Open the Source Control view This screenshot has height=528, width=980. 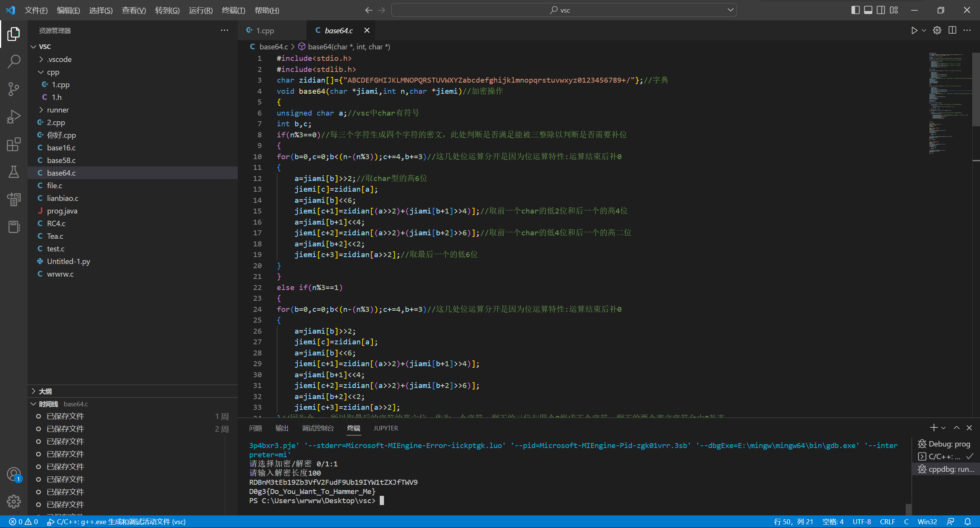coord(14,89)
